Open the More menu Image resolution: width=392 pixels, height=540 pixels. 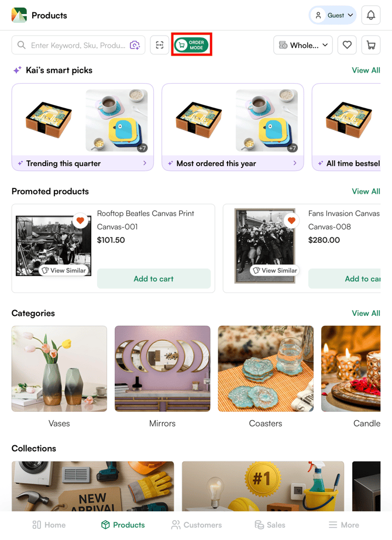pos(343,525)
